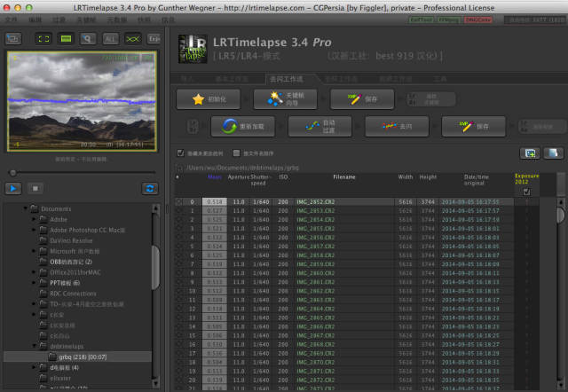This screenshot has width=568, height=392.
Task: Click the green ExifTool status badge
Action: [422, 20]
